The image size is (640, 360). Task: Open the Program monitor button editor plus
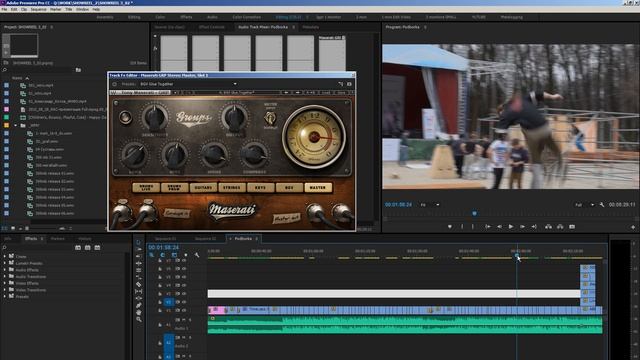click(633, 227)
